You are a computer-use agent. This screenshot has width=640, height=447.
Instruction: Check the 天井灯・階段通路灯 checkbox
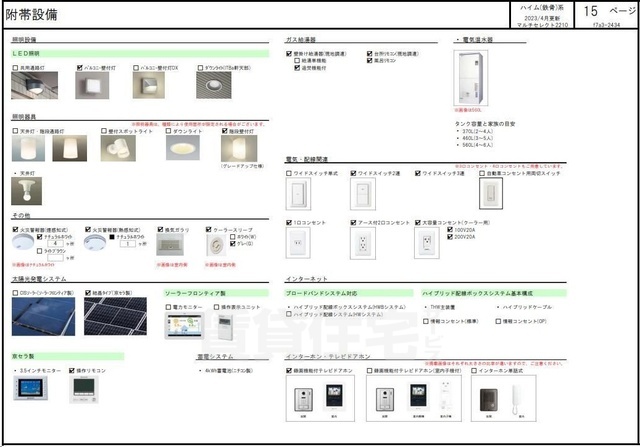tap(15, 131)
